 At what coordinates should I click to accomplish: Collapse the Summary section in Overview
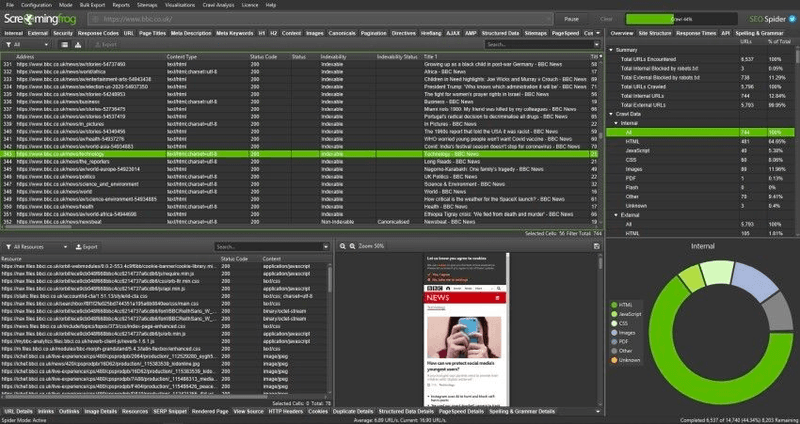[x=611, y=50]
